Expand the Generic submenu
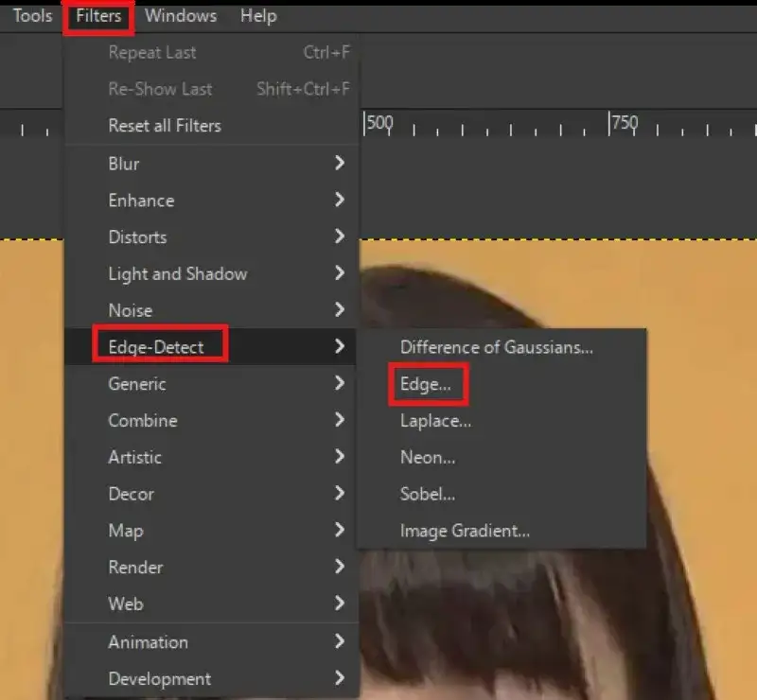This screenshot has height=700, width=757. pos(136,384)
